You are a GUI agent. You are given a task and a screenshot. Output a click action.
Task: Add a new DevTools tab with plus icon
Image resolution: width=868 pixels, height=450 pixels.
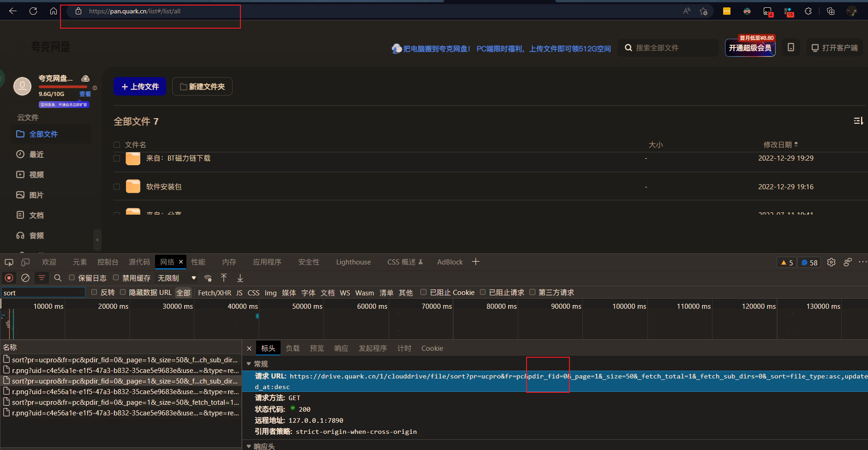point(476,262)
